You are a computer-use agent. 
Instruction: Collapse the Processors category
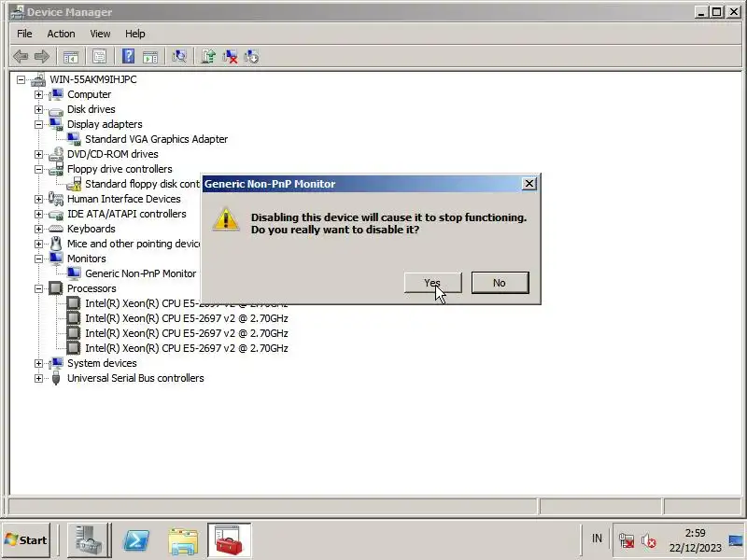click(x=38, y=288)
